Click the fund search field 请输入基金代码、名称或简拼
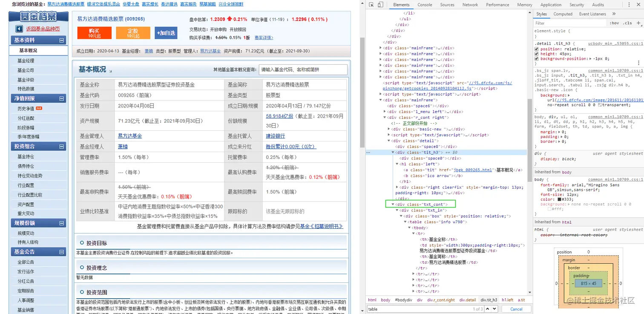The image size is (644, 314). pyautogui.click(x=303, y=69)
